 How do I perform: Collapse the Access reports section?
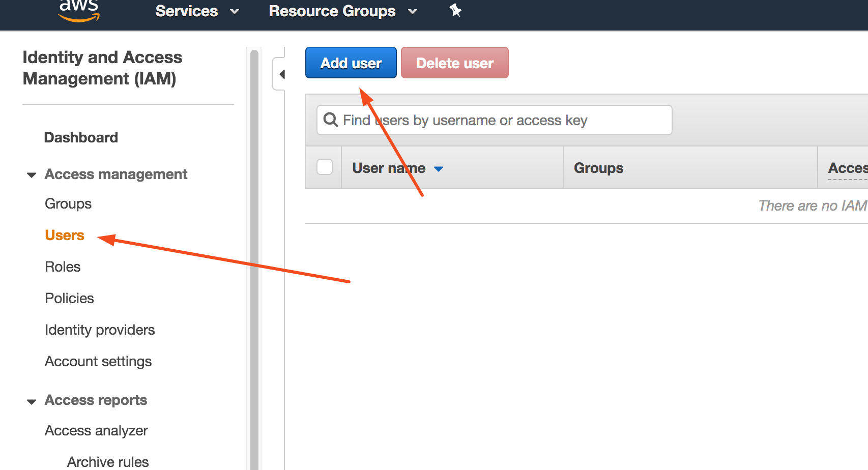click(x=32, y=401)
